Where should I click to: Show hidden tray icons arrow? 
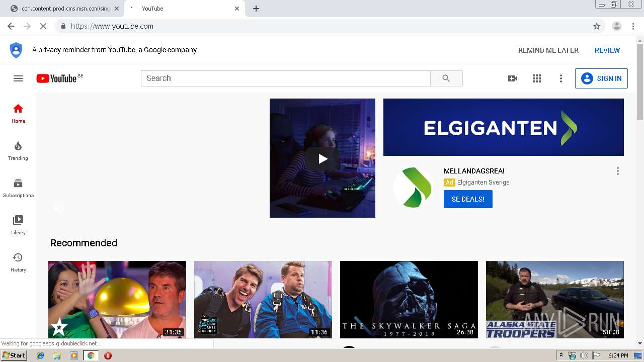[x=561, y=355]
